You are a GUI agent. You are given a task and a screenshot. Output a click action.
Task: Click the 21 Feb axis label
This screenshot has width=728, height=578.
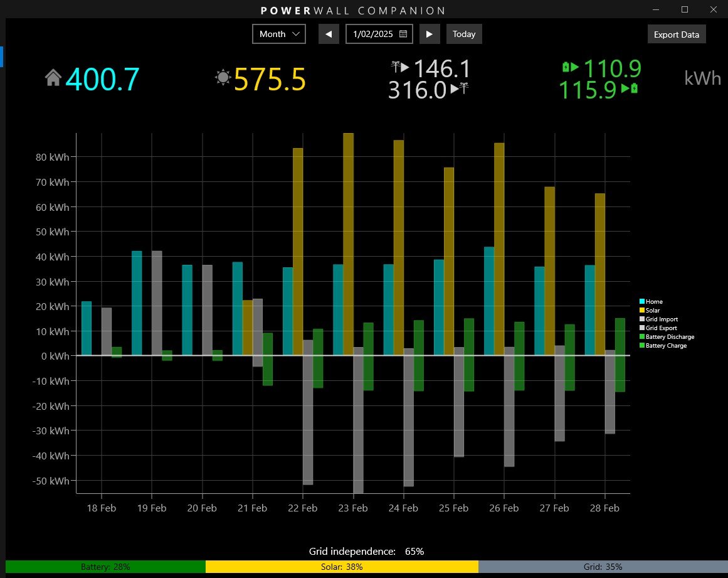(x=252, y=508)
